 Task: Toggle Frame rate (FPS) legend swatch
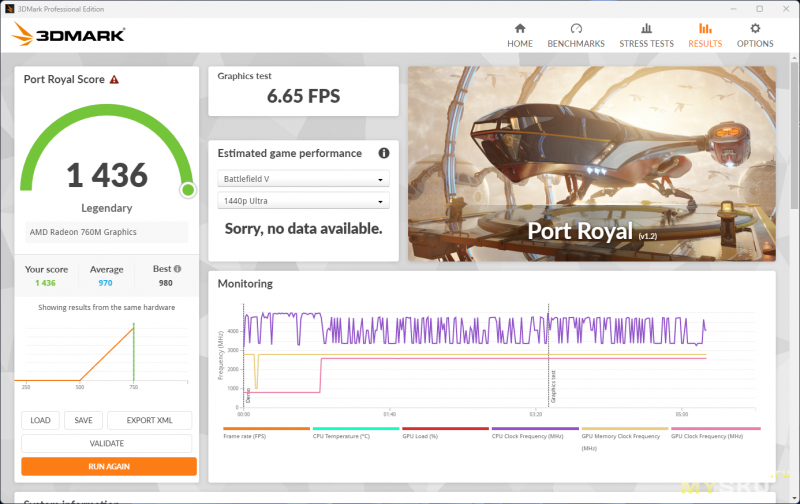[266, 429]
